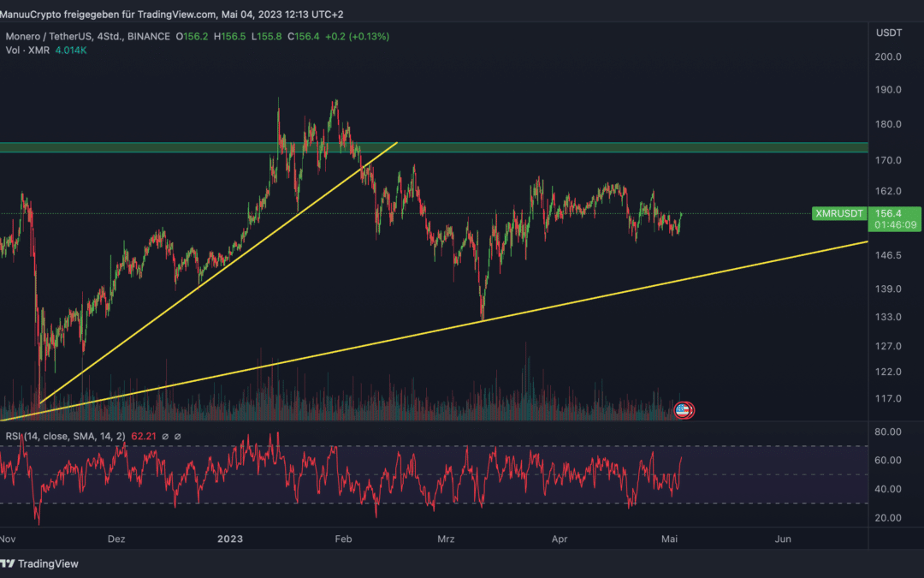Select the green horizontal resistance zone rectangle
The width and height of the screenshot is (924, 578).
pyautogui.click(x=434, y=147)
